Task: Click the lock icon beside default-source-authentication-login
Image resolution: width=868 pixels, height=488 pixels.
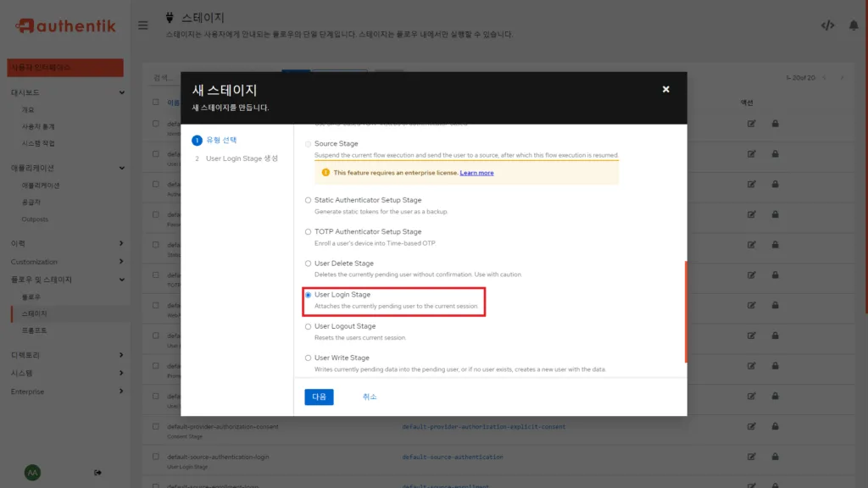Action: pyautogui.click(x=774, y=457)
